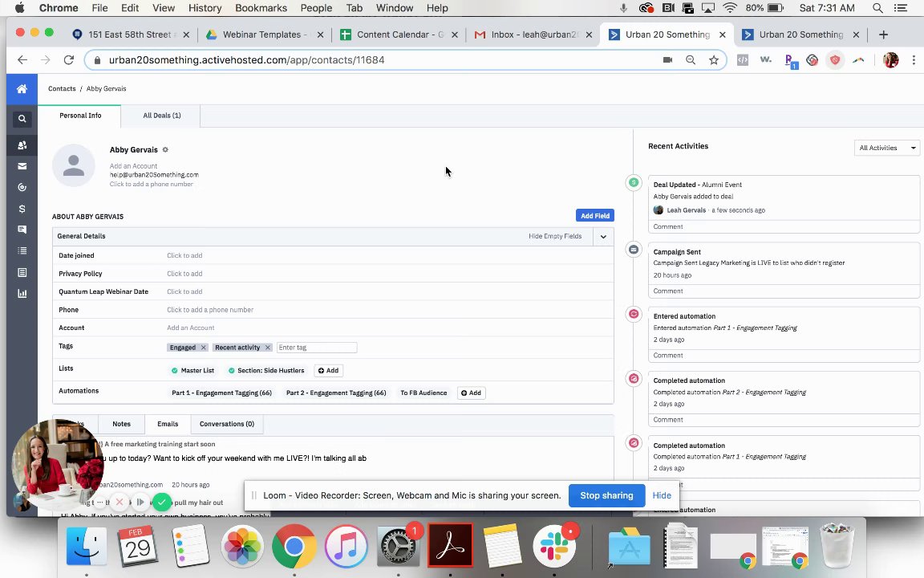924x578 pixels.
Task: Open Conversations chat icon in sidebar
Action: [22, 230]
